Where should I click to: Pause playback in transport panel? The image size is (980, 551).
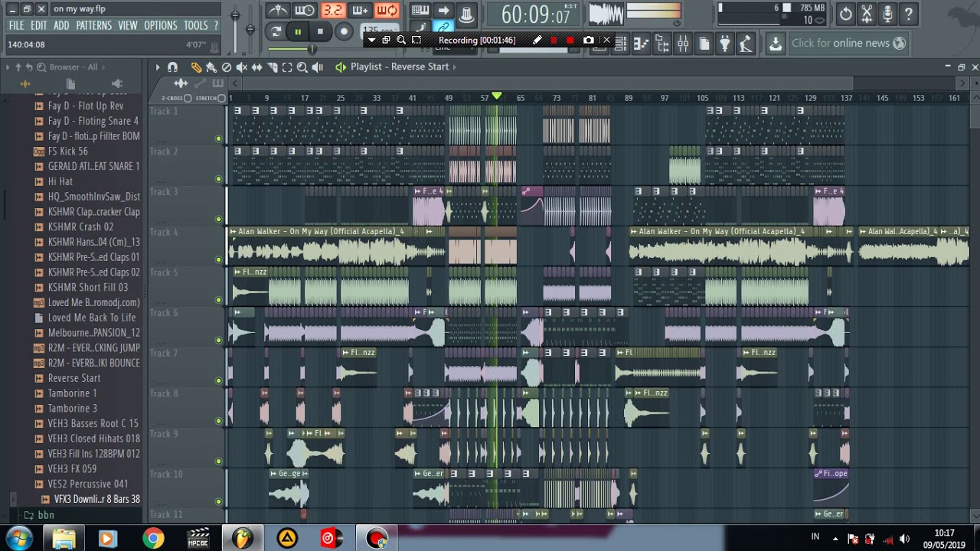298,31
